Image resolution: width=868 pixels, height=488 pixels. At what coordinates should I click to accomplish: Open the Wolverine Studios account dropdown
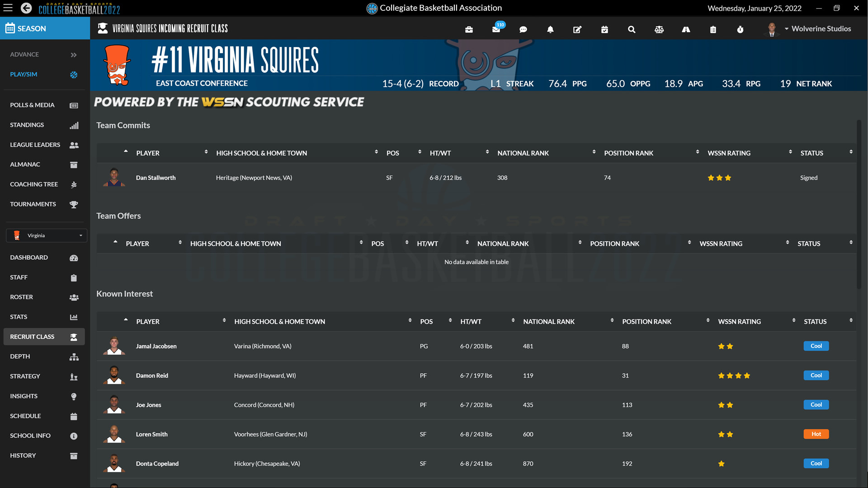pos(818,28)
